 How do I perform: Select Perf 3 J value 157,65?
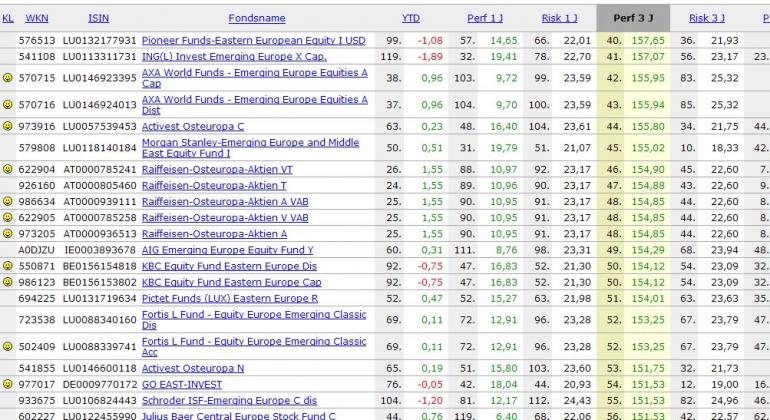coord(648,40)
